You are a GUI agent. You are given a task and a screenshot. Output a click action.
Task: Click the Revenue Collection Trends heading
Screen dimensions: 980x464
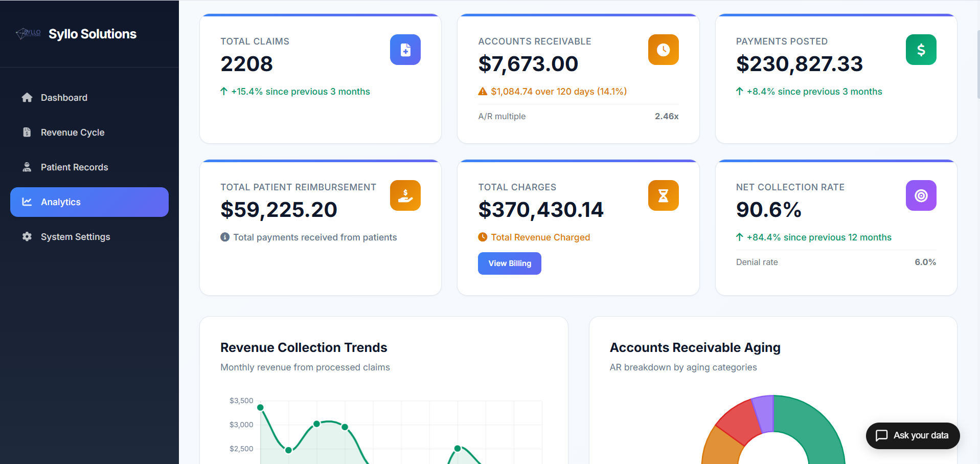pos(304,347)
